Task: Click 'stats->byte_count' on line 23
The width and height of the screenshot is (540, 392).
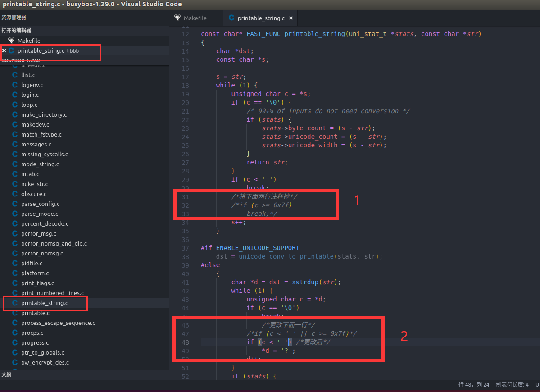Action: click(294, 128)
